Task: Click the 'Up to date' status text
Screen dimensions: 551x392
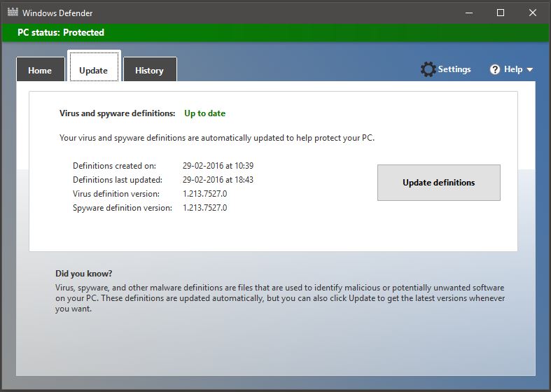Action: click(x=205, y=113)
